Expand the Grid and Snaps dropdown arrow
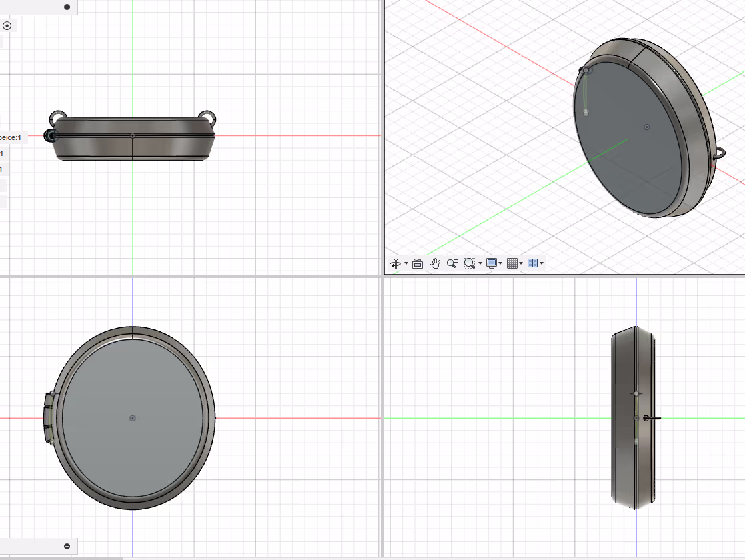This screenshot has width=745, height=560. click(521, 263)
